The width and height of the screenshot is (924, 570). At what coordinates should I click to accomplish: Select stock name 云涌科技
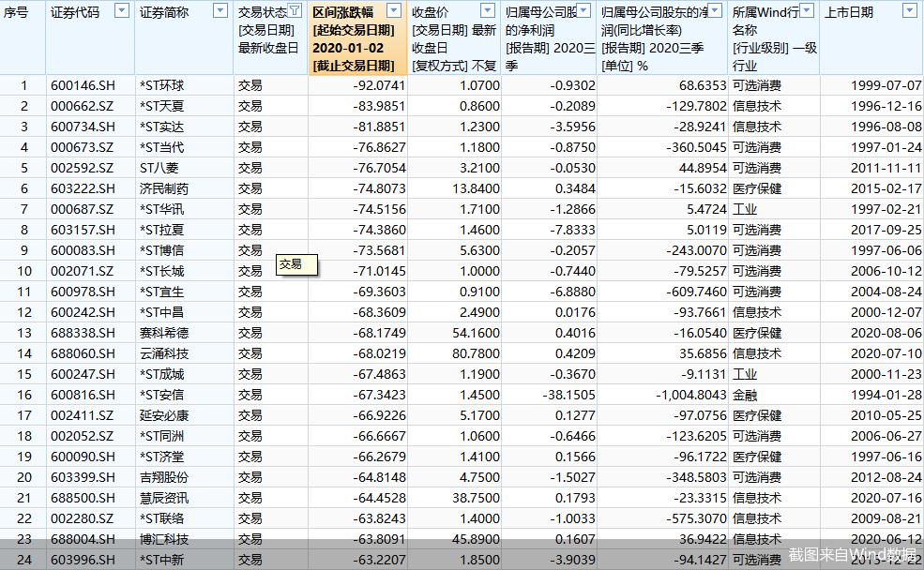tap(164, 353)
